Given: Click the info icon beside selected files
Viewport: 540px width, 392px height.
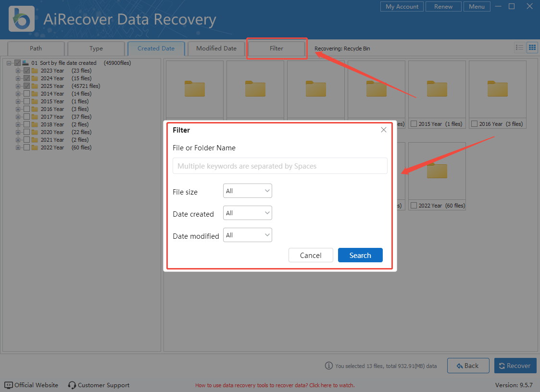Looking at the screenshot, I should 329,366.
